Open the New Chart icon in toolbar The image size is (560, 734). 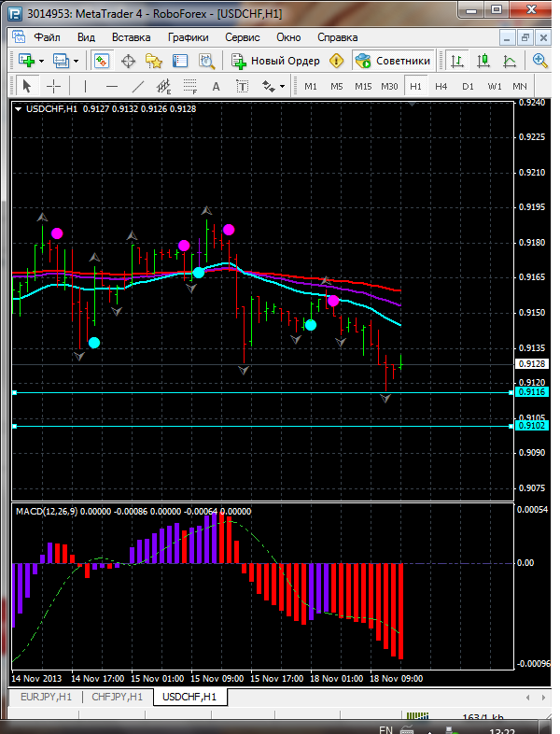click(x=26, y=61)
